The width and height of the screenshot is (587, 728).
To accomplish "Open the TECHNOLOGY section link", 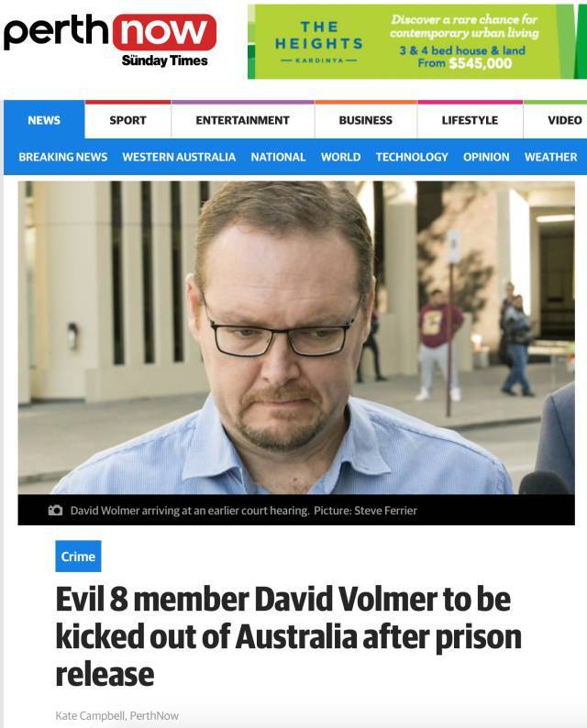I will 412,157.
